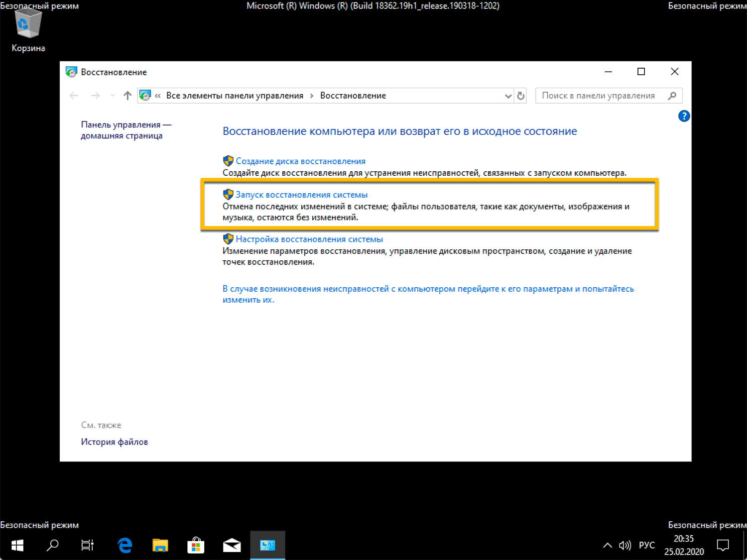747x560 pixels.
Task: Open Создание диска восстановления link
Action: 301,161
